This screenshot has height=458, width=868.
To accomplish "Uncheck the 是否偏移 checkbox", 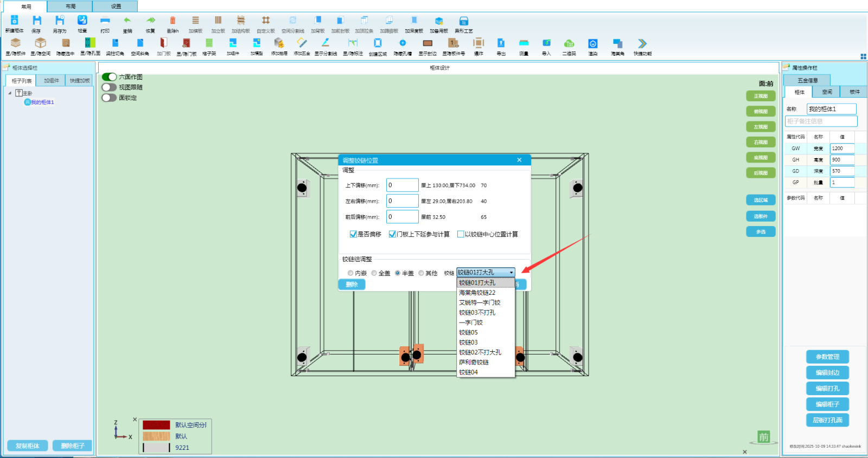I will [x=353, y=234].
